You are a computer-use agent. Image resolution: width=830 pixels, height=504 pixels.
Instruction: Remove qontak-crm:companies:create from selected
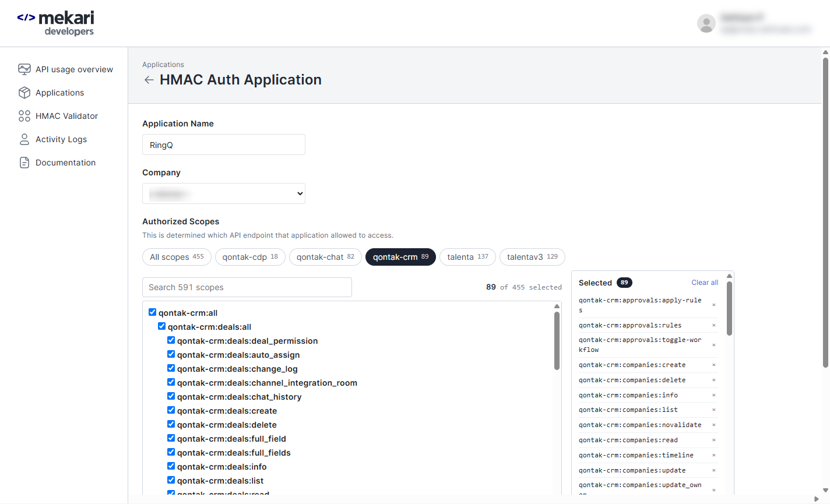714,365
